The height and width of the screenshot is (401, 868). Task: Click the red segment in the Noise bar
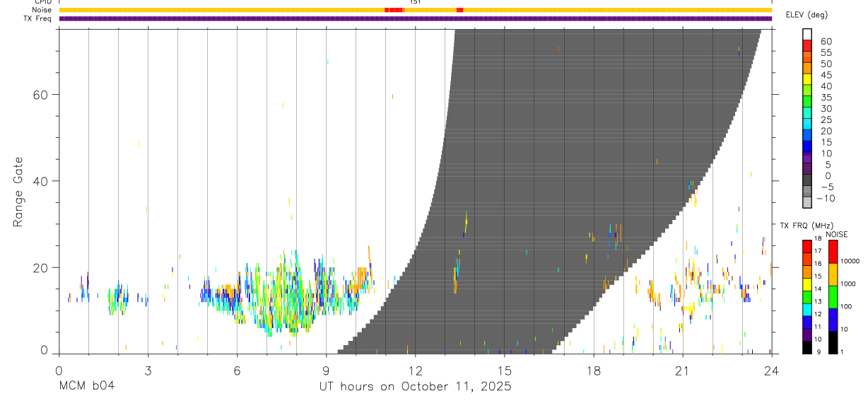pyautogui.click(x=394, y=10)
